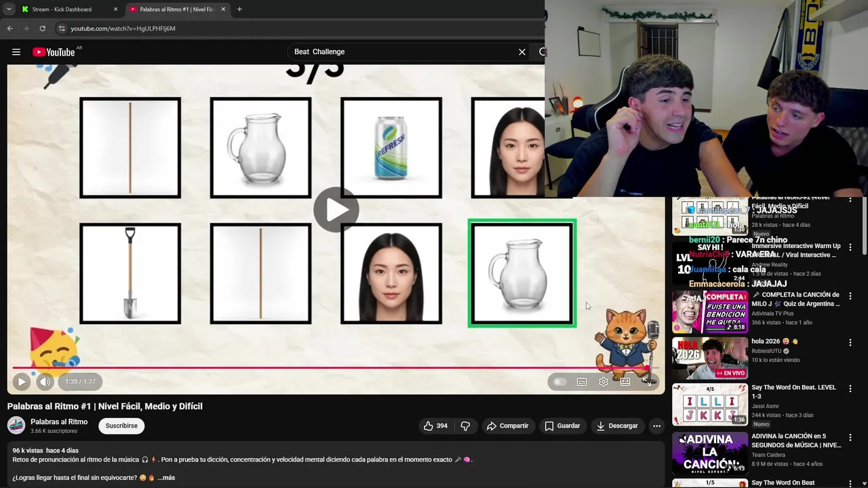Viewport: 868px width, 488px height.
Task: Click the video title Palabras al Ritmo #1
Action: point(105,406)
